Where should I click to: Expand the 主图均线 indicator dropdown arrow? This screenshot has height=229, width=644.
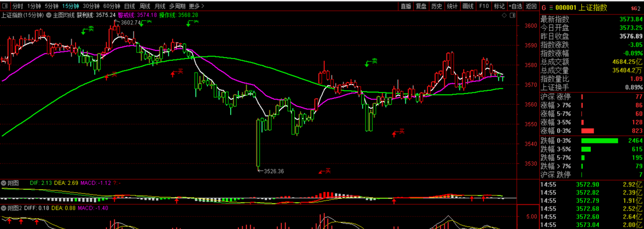(48, 15)
